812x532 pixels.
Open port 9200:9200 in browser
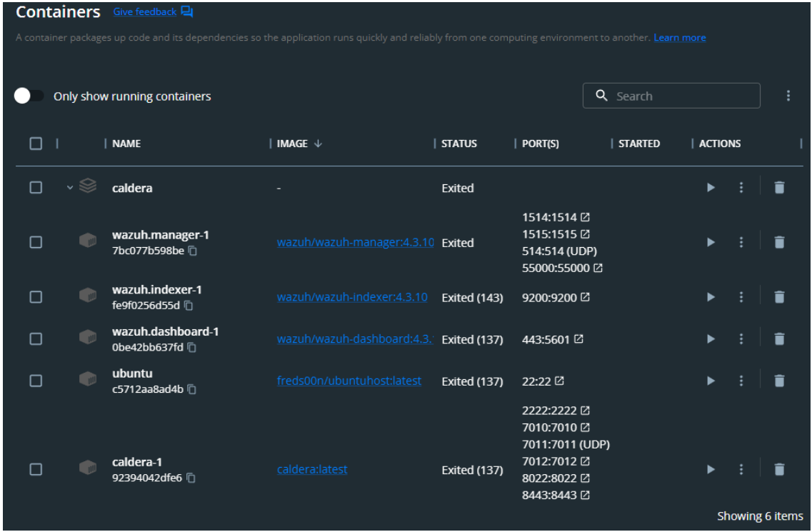(x=586, y=297)
